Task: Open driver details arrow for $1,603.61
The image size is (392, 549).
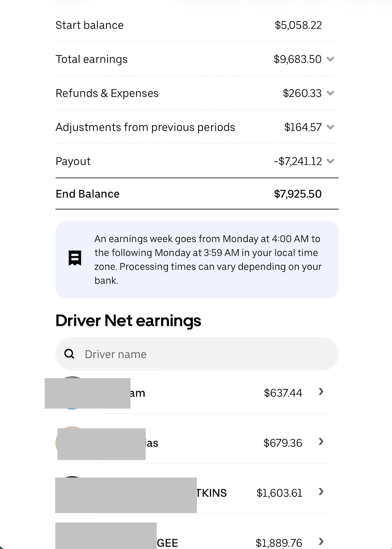Action: [x=321, y=492]
